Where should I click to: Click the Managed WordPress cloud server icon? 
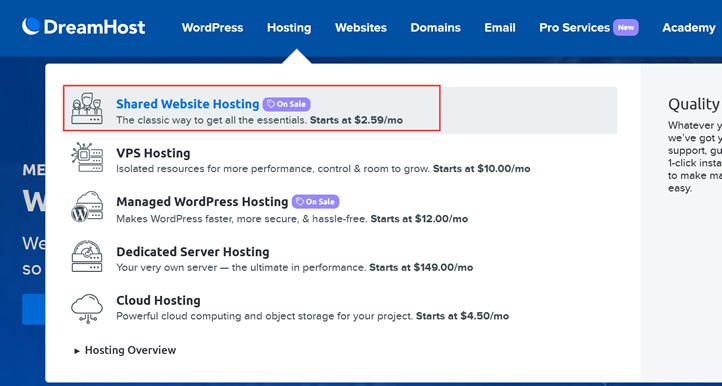tap(87, 207)
